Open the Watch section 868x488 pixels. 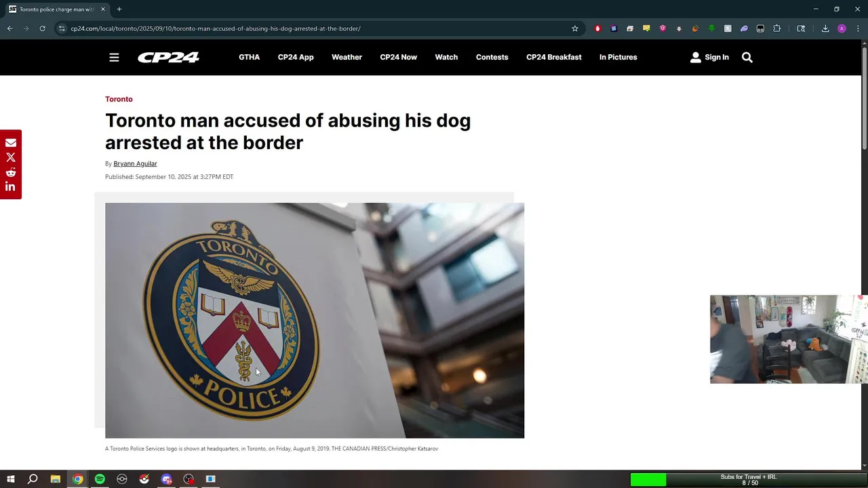click(446, 58)
